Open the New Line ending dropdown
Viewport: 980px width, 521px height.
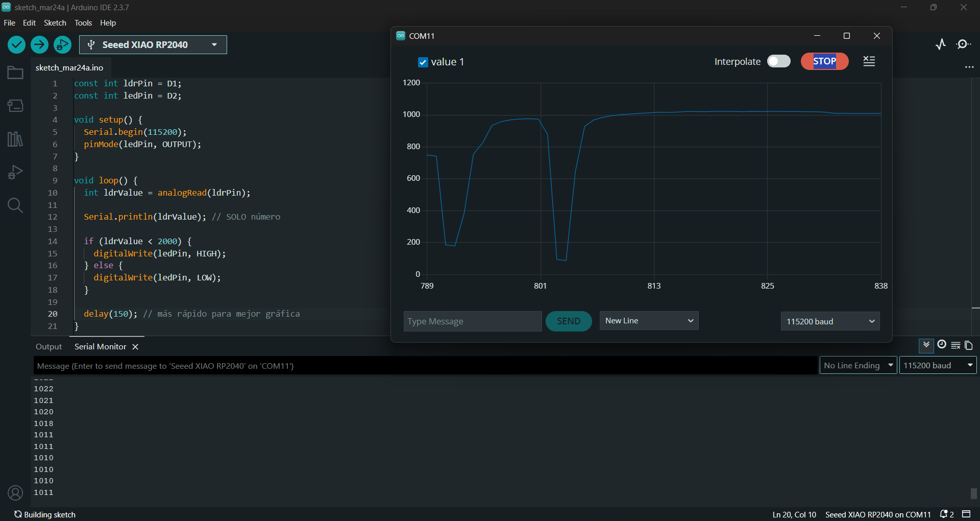coord(649,321)
